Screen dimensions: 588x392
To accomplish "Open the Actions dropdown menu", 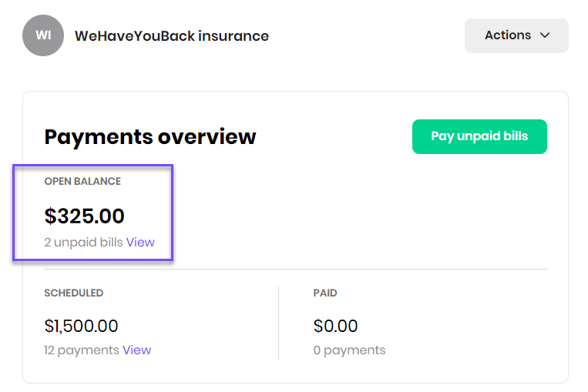I will [x=516, y=35].
